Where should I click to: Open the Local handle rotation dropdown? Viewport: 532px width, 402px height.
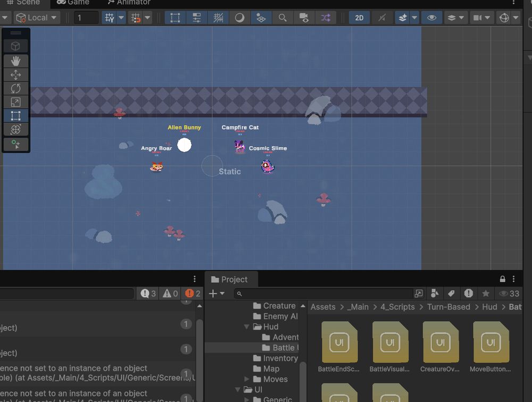pos(37,18)
